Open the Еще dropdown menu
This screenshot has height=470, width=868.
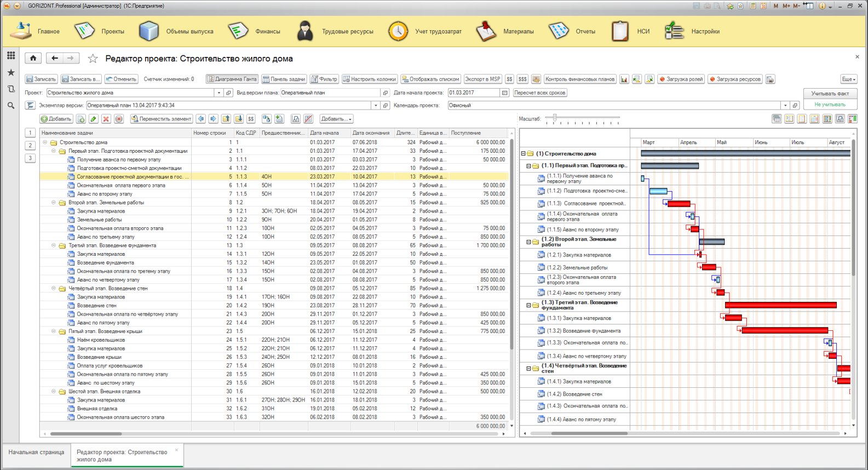(848, 79)
